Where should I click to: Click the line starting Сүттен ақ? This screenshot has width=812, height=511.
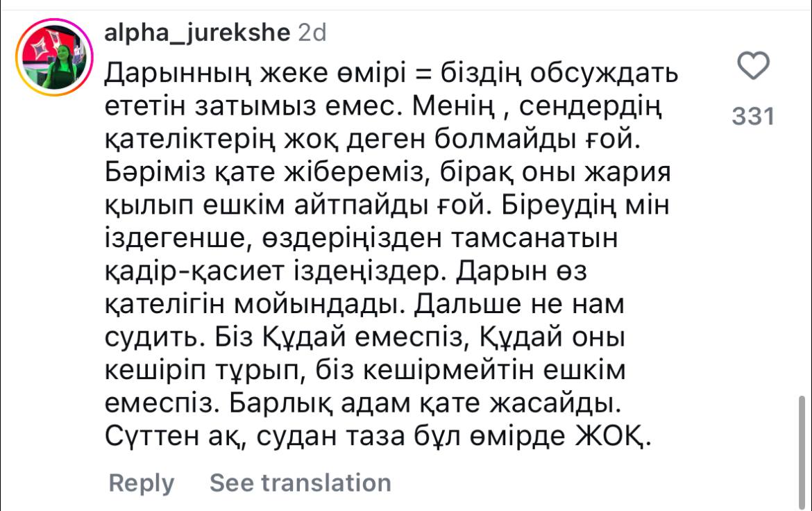pyautogui.click(x=378, y=436)
